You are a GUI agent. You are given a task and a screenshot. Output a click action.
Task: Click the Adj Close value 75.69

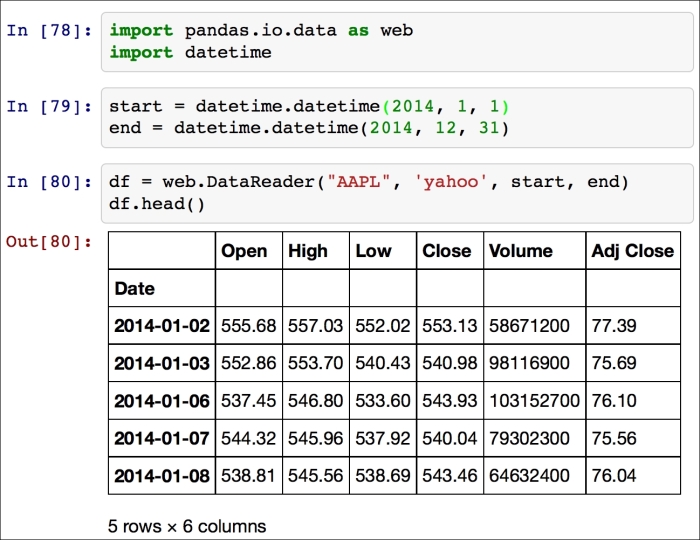[614, 363]
